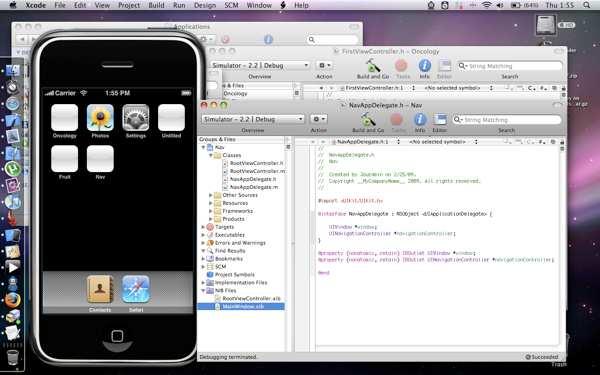Launch the Nav app on simulator home screen
600x375 pixels.
pos(100,159)
